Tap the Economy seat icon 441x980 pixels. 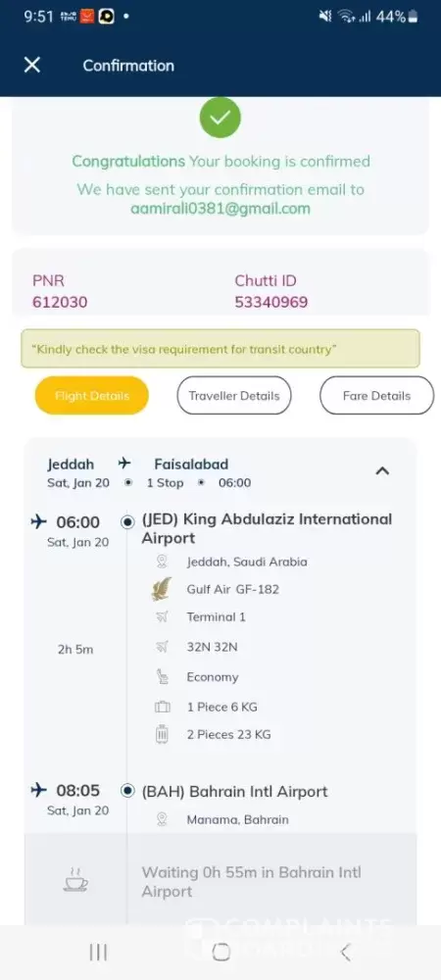[162, 677]
